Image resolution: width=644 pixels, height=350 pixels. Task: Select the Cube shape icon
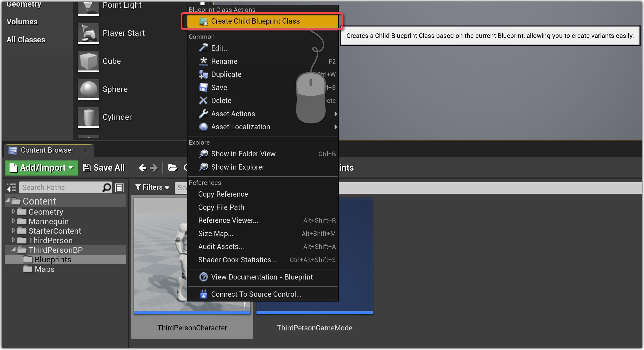click(88, 61)
